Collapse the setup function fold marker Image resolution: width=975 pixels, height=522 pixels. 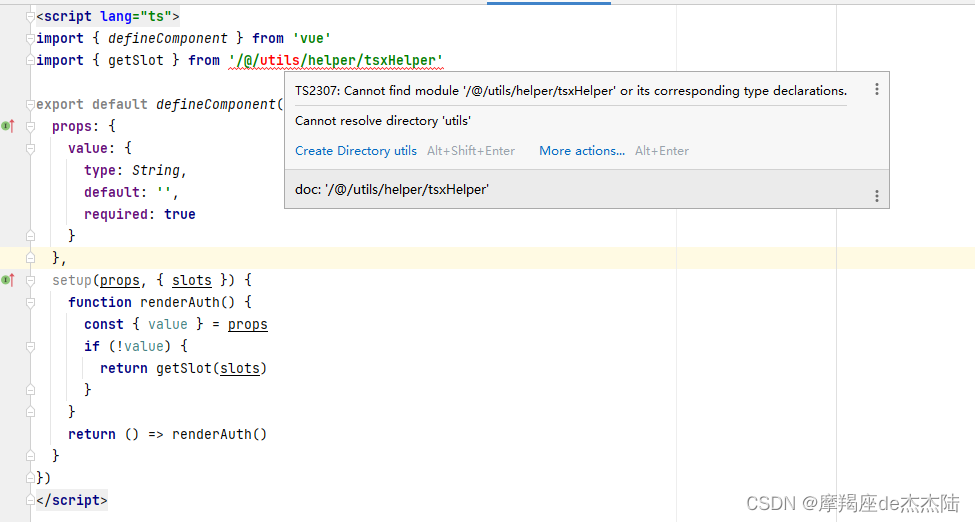(x=30, y=281)
